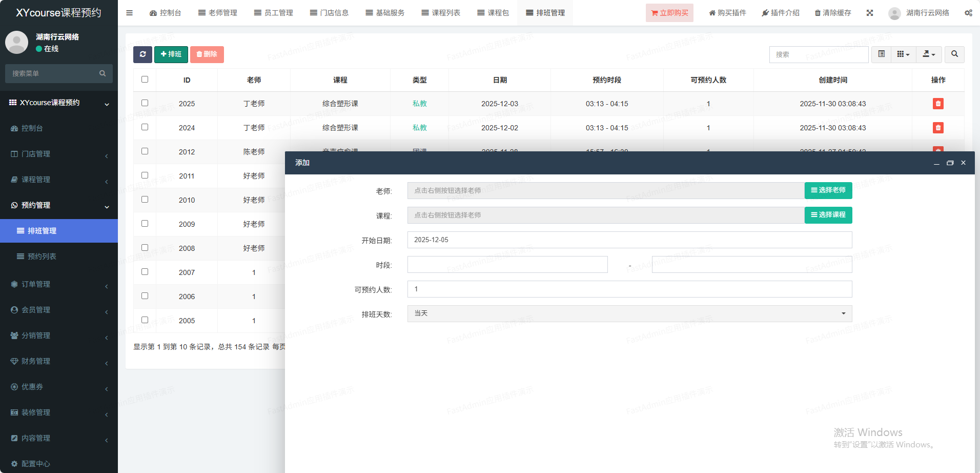980x473 pixels.
Task: Click the search magnifier icon in table toolbar
Action: pyautogui.click(x=954, y=54)
